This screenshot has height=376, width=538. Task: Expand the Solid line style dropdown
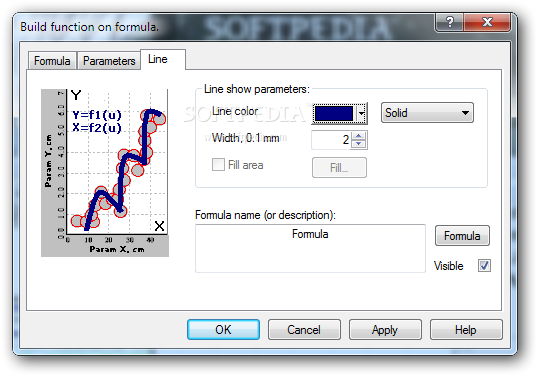pyautogui.click(x=428, y=113)
